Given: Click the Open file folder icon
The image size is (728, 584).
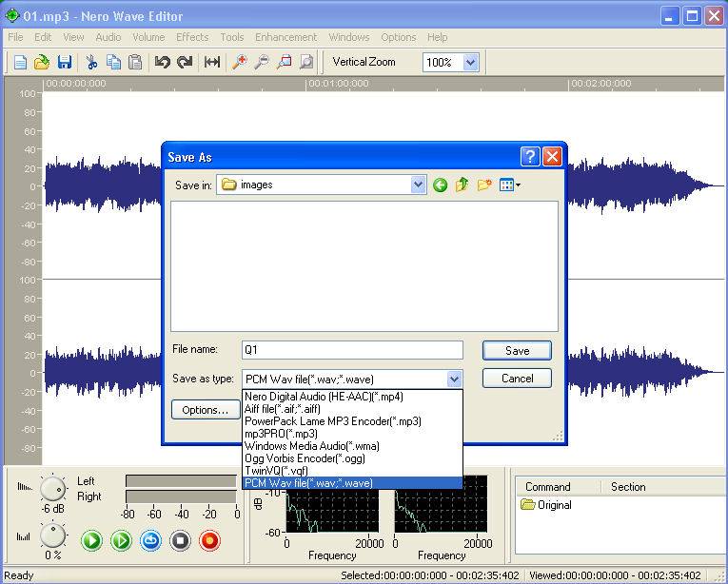Looking at the screenshot, I should click(x=42, y=62).
